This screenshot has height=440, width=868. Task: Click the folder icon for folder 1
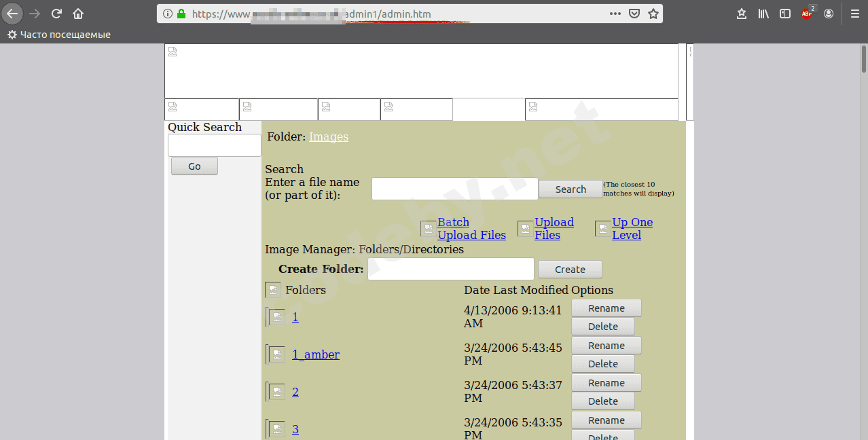pyautogui.click(x=277, y=317)
